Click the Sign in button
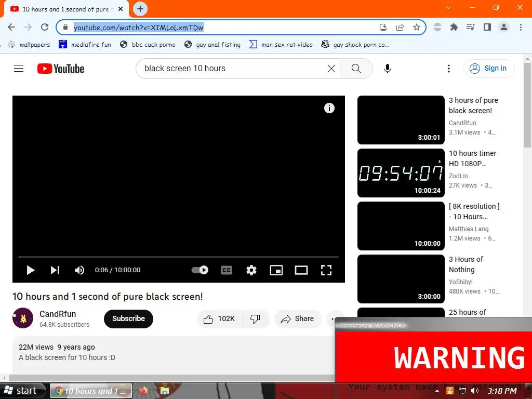The width and height of the screenshot is (532, 399). click(x=489, y=69)
